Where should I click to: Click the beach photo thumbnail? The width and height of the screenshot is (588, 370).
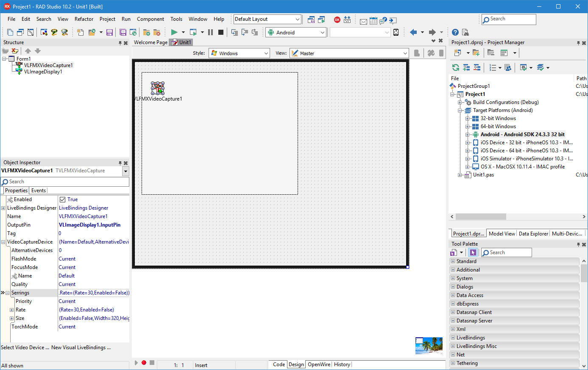tap(429, 346)
